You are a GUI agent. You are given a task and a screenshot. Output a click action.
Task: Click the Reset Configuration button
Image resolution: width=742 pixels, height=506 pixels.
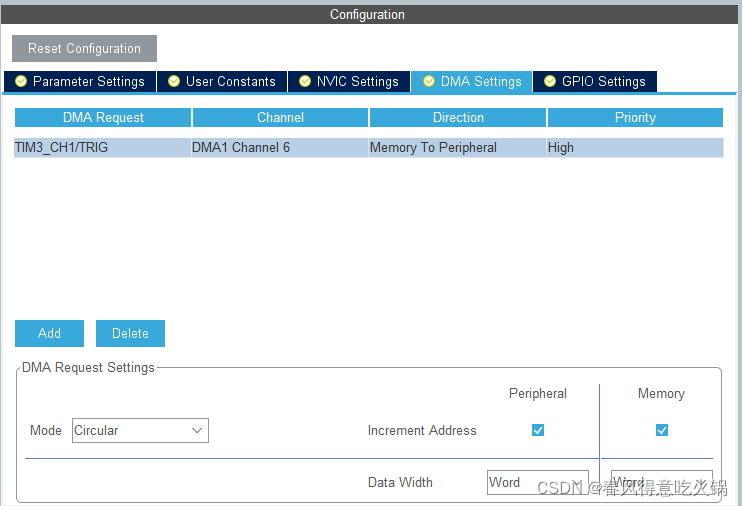pos(84,48)
